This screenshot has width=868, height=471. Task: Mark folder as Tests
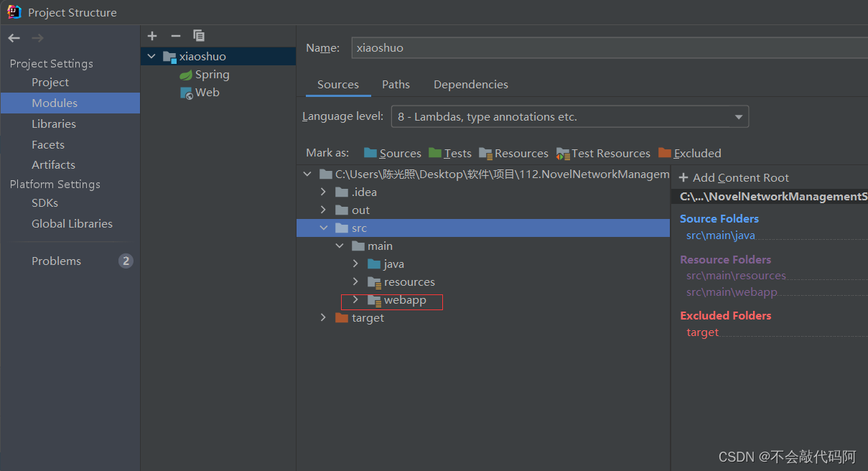[x=450, y=153]
